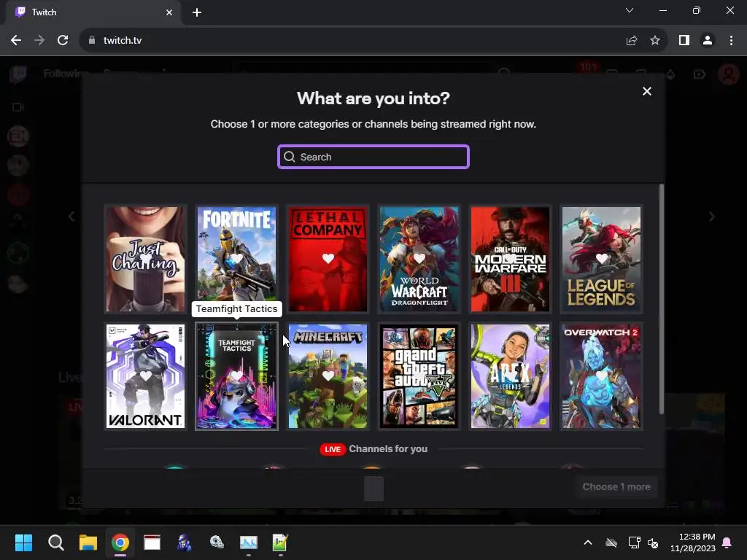Reload the twitch.tv page
Screen dimensions: 747x560
[63, 41]
